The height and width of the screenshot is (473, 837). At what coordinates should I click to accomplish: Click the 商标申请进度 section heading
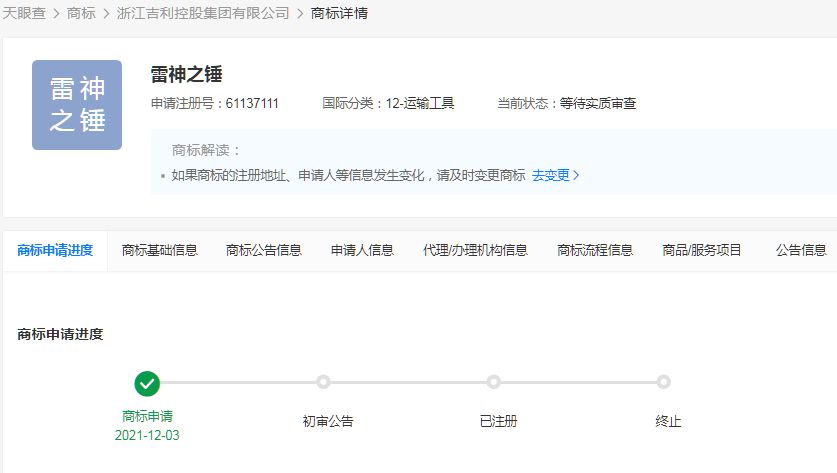pyautogui.click(x=60, y=334)
